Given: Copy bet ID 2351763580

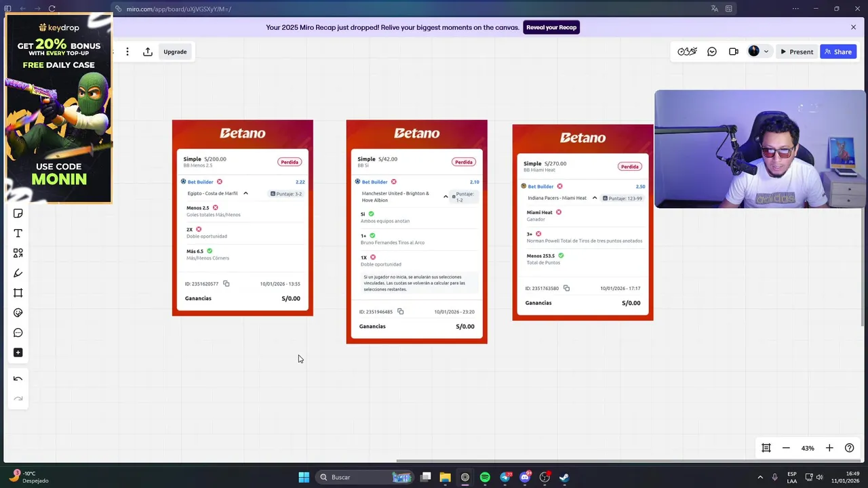Looking at the screenshot, I should pos(566,288).
